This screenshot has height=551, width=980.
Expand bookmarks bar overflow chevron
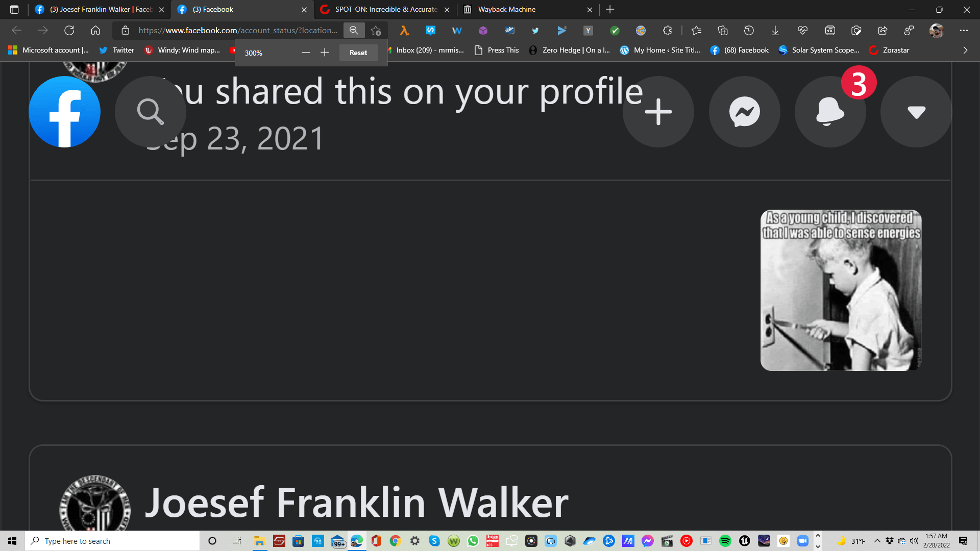click(x=965, y=50)
